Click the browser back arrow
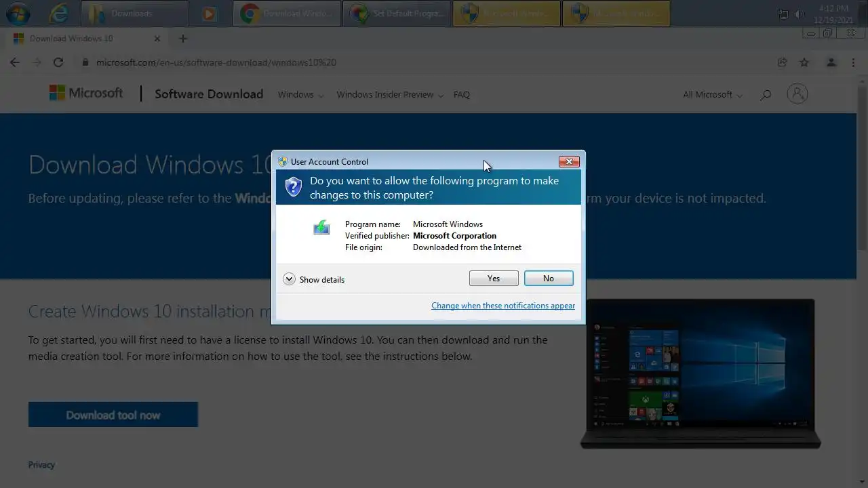The image size is (868, 488). [15, 62]
